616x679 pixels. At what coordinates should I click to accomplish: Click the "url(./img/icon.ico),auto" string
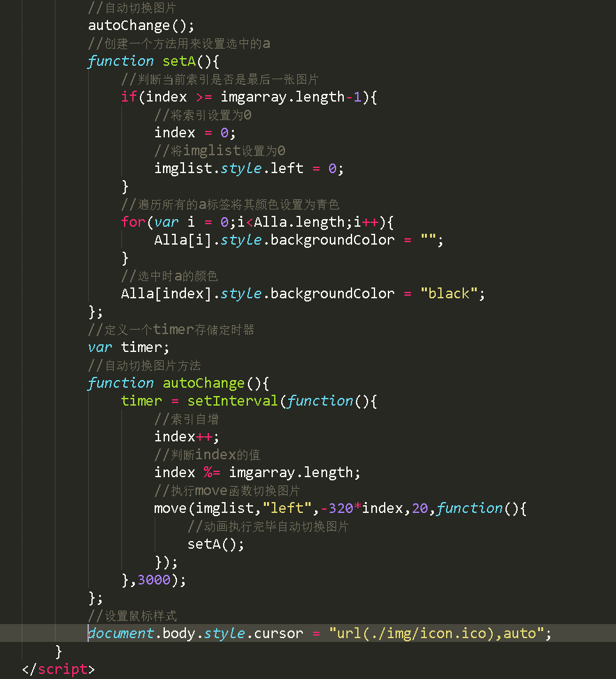[x=436, y=634]
